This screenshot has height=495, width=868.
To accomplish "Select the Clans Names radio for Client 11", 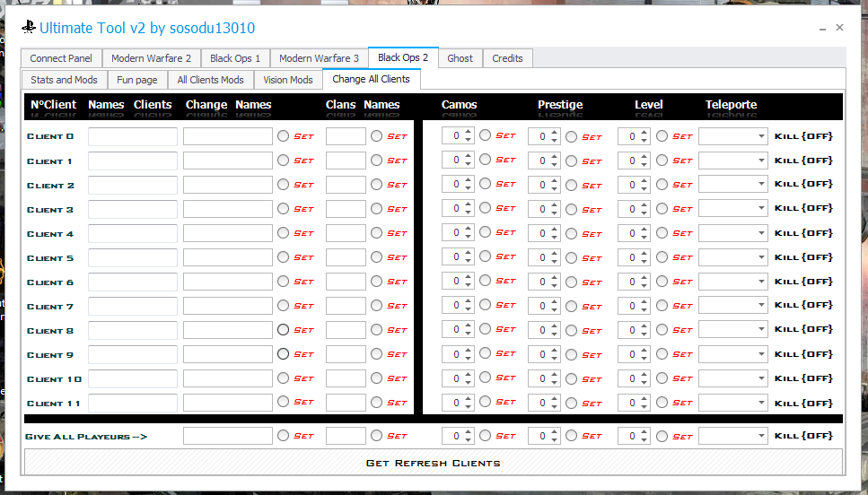I will click(376, 402).
